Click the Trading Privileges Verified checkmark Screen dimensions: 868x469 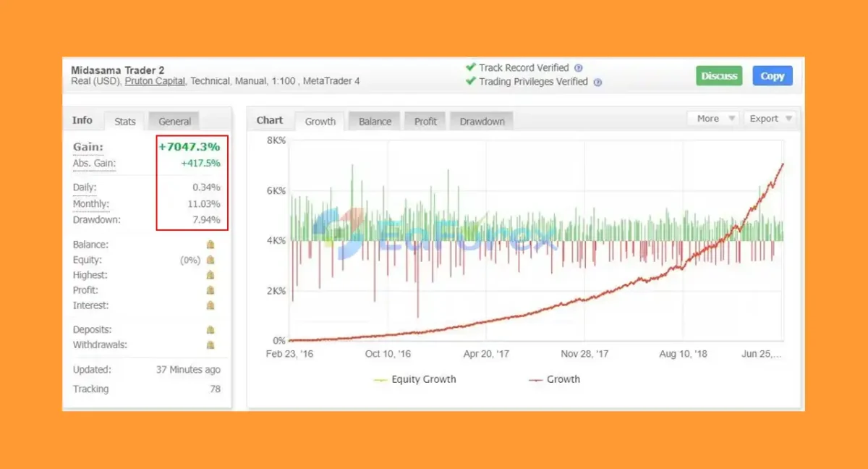pyautogui.click(x=471, y=81)
